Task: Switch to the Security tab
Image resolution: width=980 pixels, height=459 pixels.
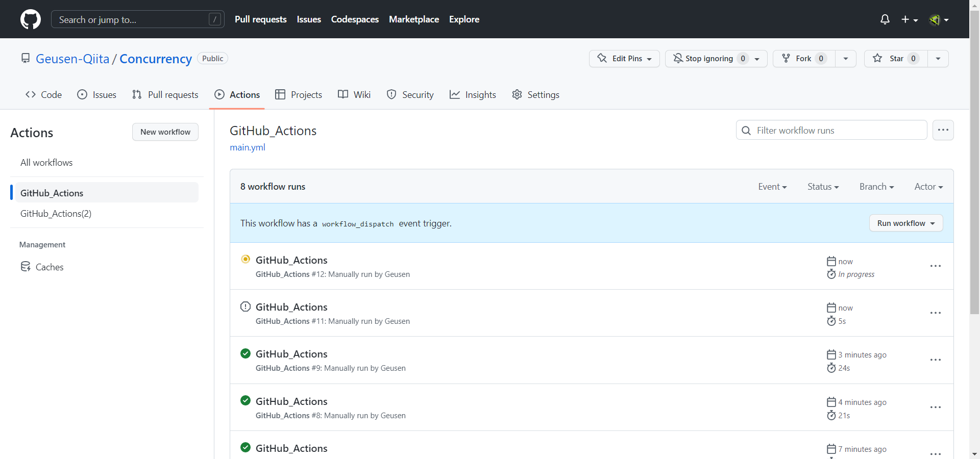Action: [x=410, y=94]
